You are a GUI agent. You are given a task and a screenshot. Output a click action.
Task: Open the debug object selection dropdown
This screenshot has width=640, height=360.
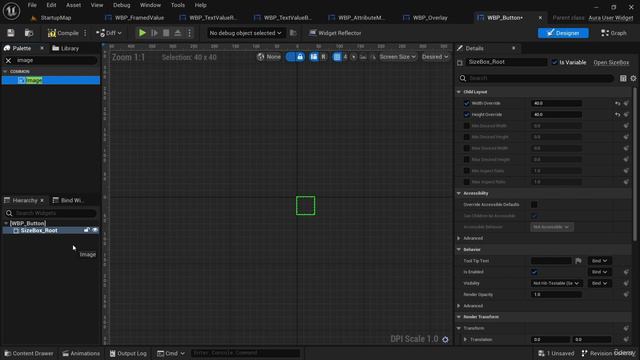pos(245,33)
